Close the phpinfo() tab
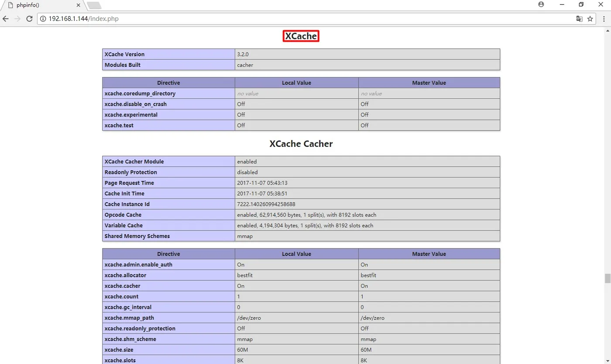The height and width of the screenshot is (364, 611). tap(79, 5)
